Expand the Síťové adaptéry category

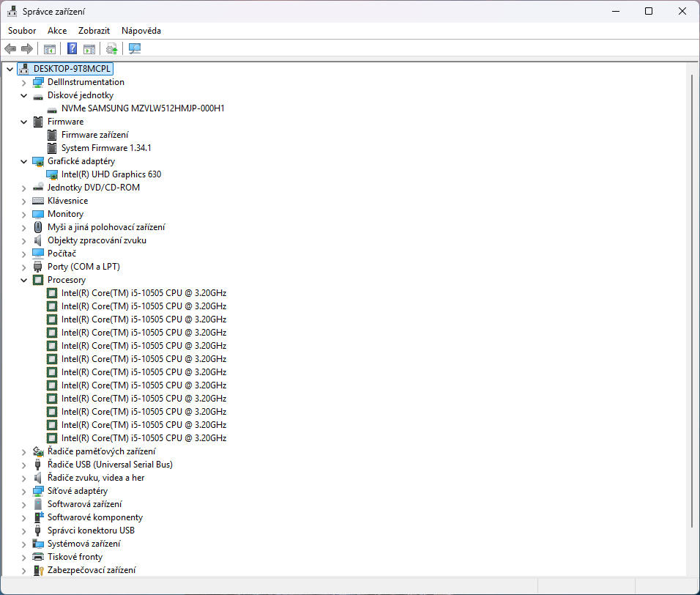click(24, 491)
